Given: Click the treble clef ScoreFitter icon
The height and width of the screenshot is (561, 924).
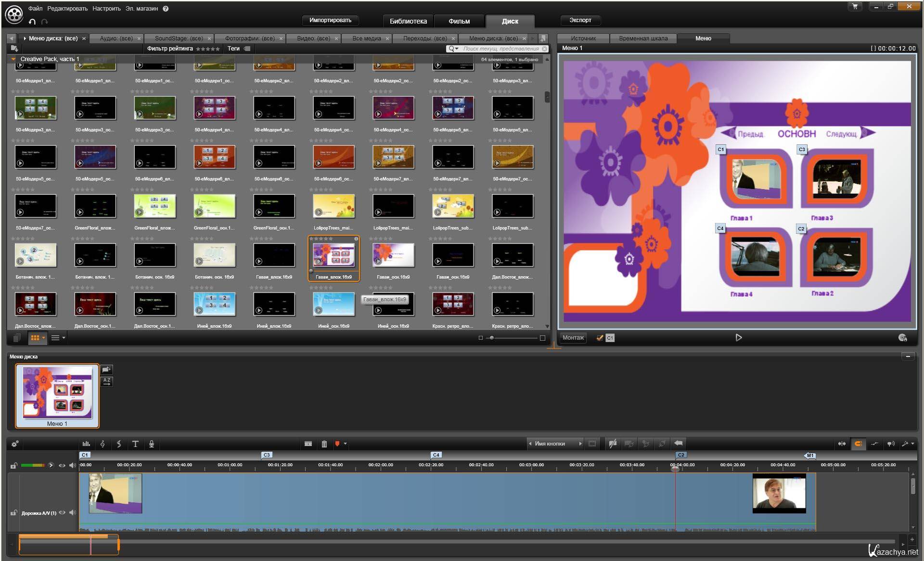Looking at the screenshot, I should (x=103, y=444).
